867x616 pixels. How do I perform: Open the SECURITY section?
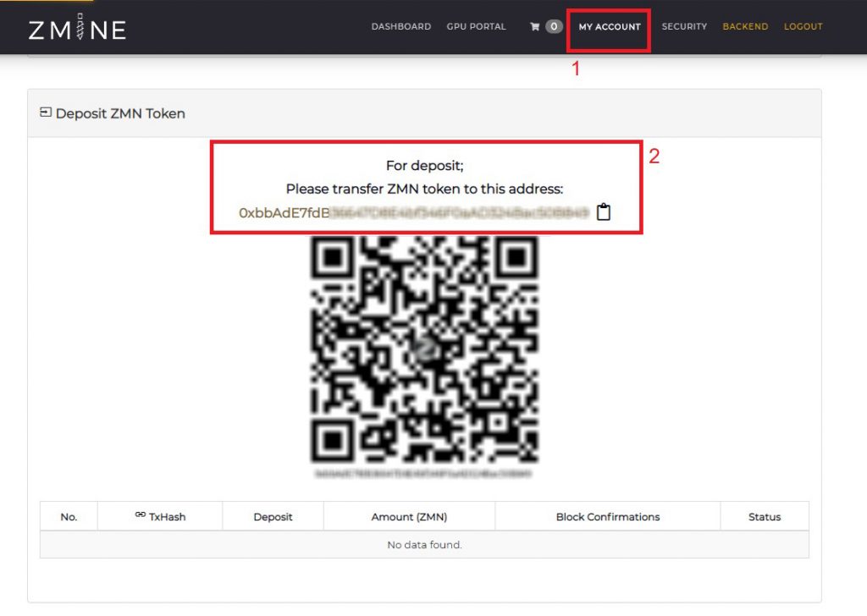pyautogui.click(x=684, y=27)
